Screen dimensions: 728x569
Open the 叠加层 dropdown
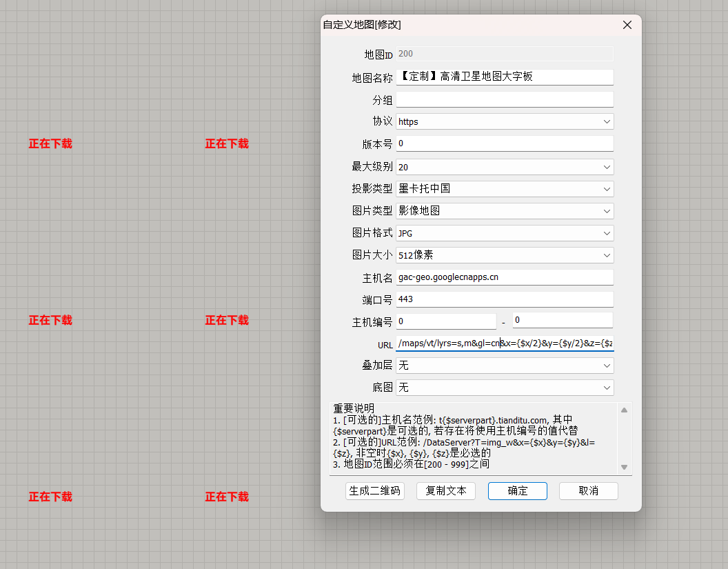(x=505, y=366)
